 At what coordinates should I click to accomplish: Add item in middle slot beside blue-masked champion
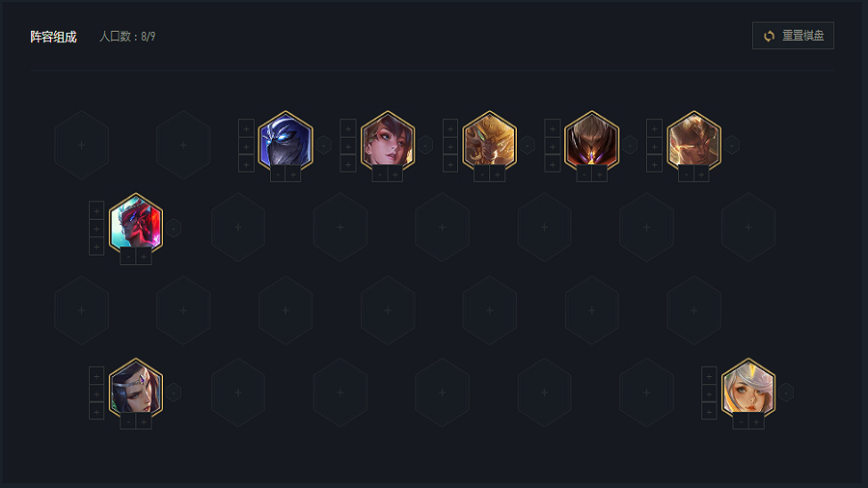pos(246,146)
